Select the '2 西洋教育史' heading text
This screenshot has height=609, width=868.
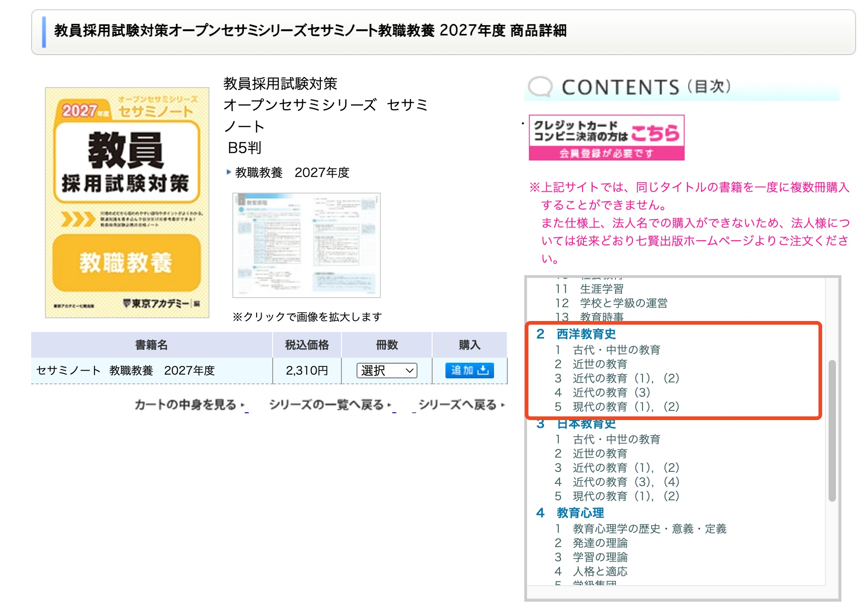coord(576,334)
